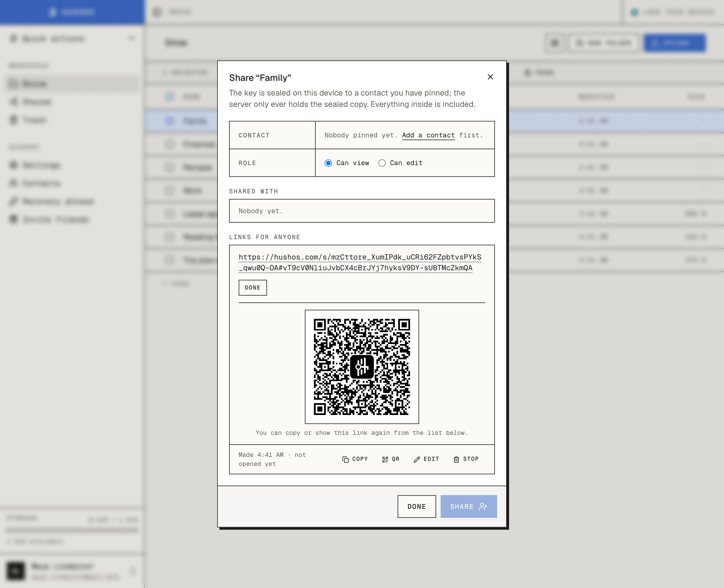Screen dimensions: 724x588
Task: Click "Made 4:41 AM · not opened yet" text
Action: click(272, 459)
